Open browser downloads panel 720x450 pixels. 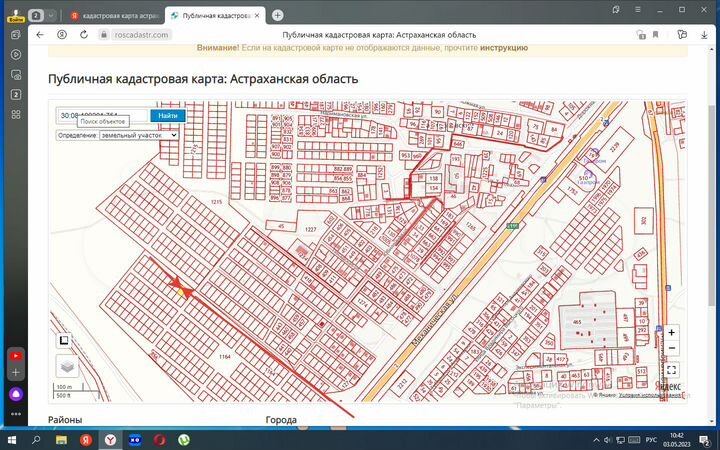point(703,34)
